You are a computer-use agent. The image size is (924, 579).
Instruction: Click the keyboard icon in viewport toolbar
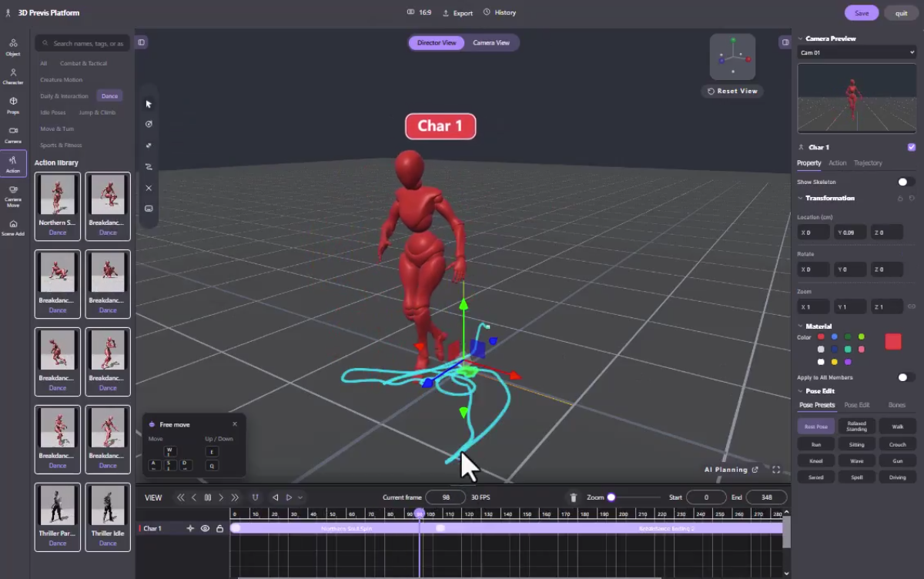(149, 209)
